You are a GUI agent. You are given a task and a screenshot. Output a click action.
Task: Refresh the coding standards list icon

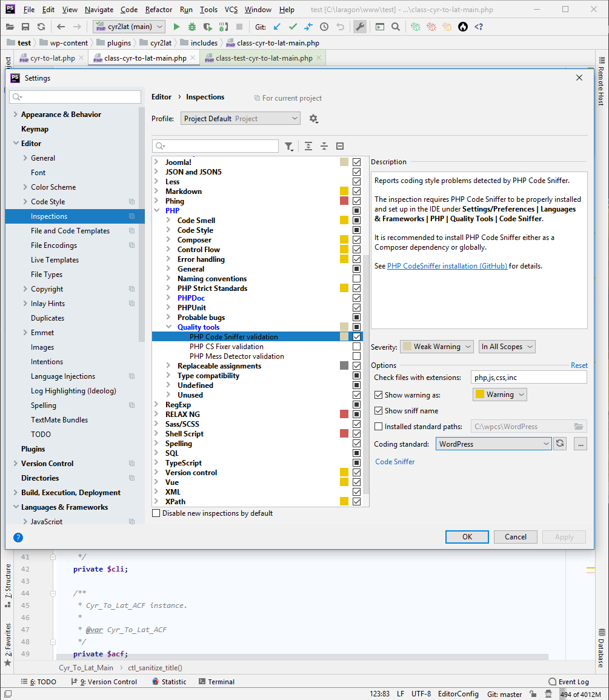click(x=560, y=444)
